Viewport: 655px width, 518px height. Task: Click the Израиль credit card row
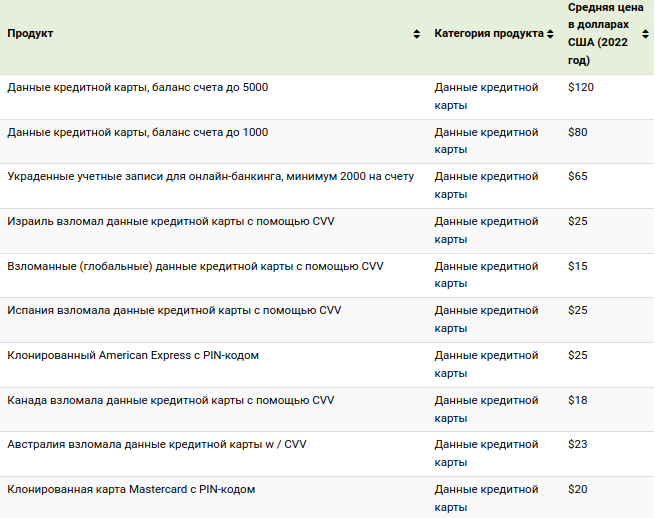coord(327,231)
